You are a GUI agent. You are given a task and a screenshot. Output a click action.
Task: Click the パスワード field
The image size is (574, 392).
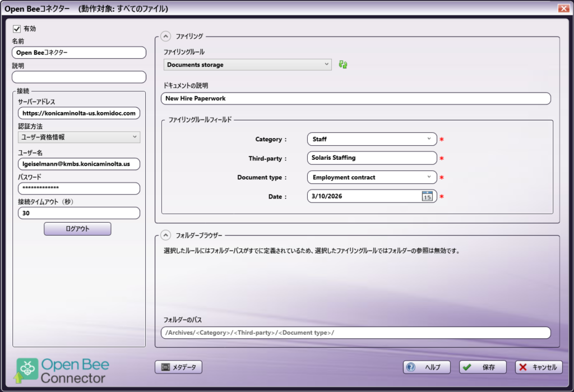point(78,188)
